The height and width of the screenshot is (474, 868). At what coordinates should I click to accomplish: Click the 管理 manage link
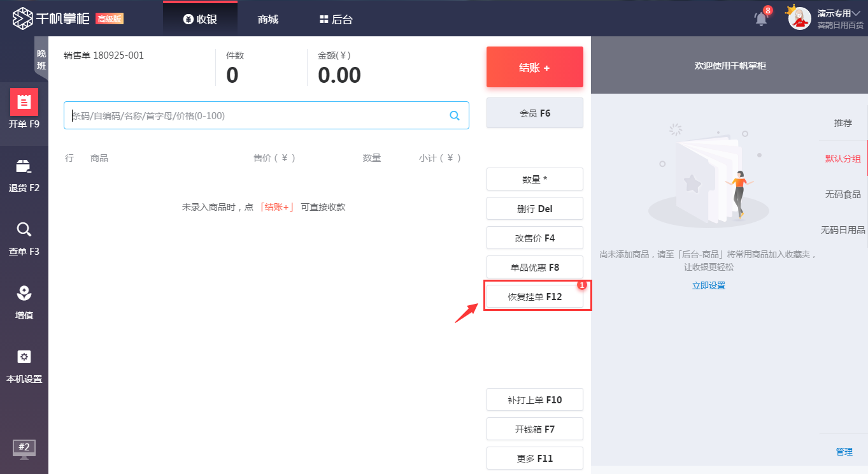pos(844,452)
